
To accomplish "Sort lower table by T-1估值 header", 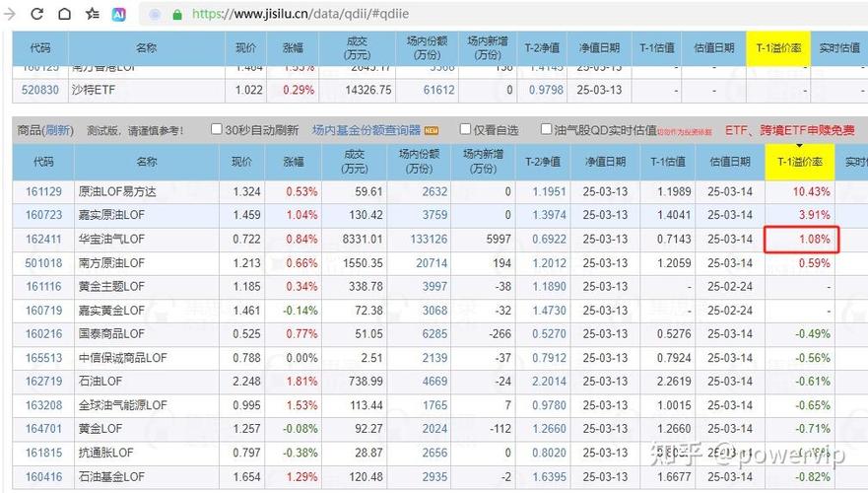I will 668,162.
